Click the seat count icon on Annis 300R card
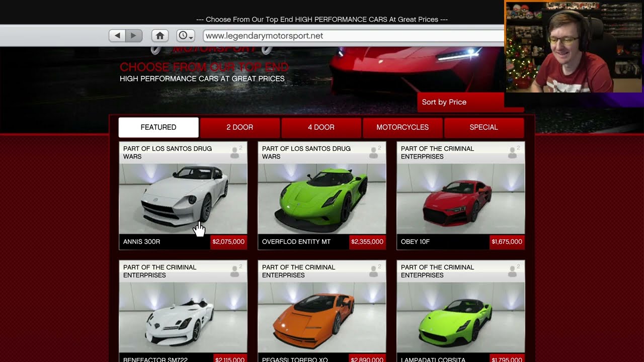The width and height of the screenshot is (644, 362). click(x=235, y=153)
